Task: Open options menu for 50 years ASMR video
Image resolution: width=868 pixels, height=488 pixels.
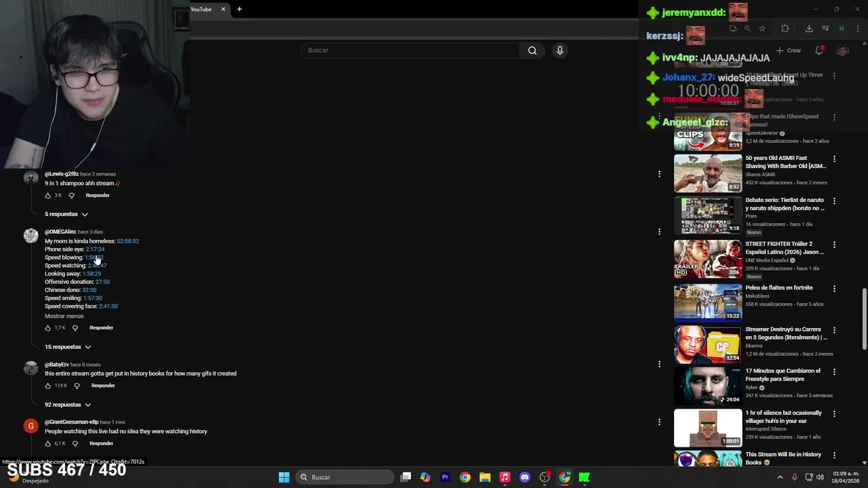Action: [x=834, y=159]
